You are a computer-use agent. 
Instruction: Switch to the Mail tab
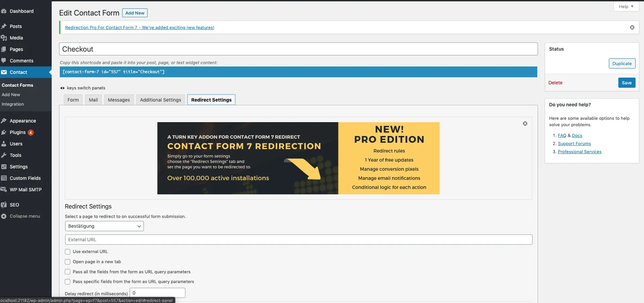(x=93, y=100)
